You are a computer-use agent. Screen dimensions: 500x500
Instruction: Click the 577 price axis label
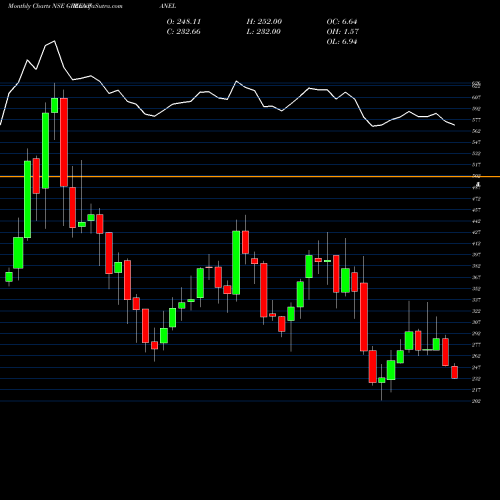[x=476, y=120]
